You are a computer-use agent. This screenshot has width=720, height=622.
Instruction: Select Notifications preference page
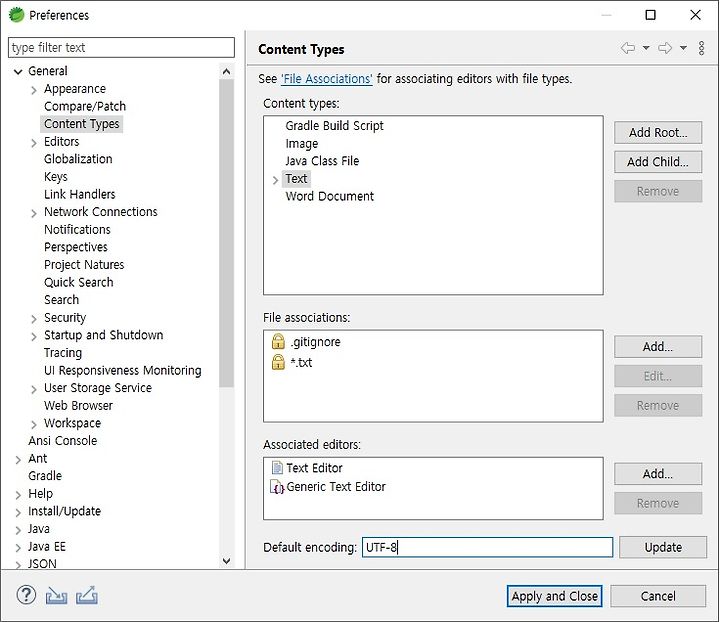(77, 229)
